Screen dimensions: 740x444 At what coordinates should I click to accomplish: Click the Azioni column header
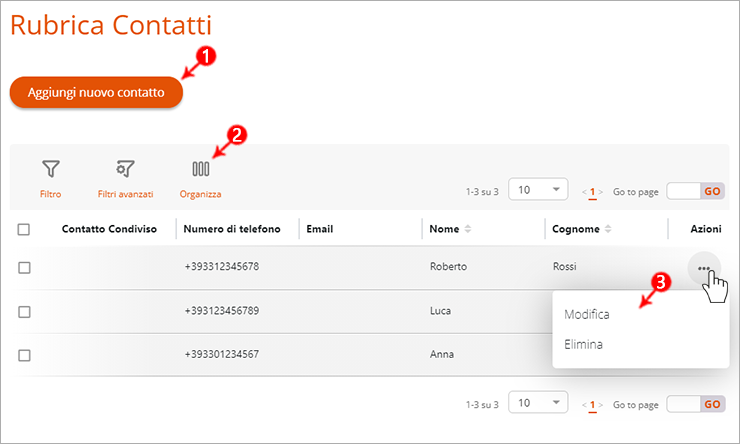706,229
